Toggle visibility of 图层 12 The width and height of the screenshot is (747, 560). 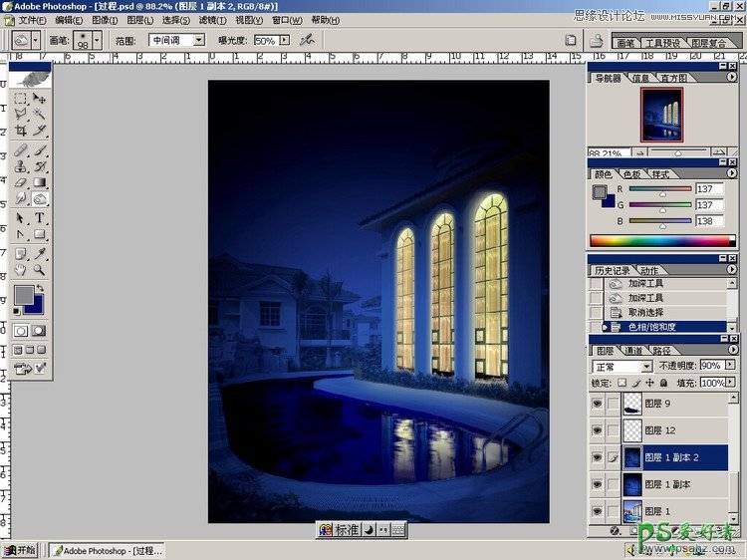pos(597,430)
